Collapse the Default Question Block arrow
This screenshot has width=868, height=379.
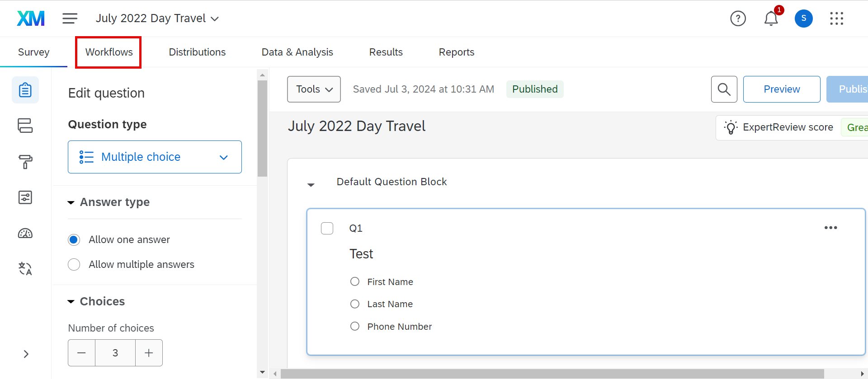311,184
